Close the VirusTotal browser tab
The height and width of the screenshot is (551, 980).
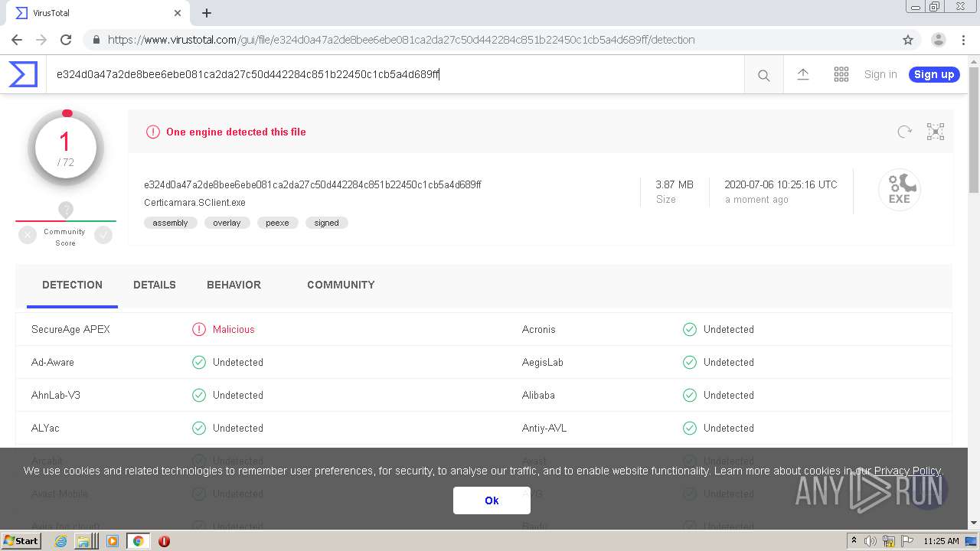click(x=178, y=13)
